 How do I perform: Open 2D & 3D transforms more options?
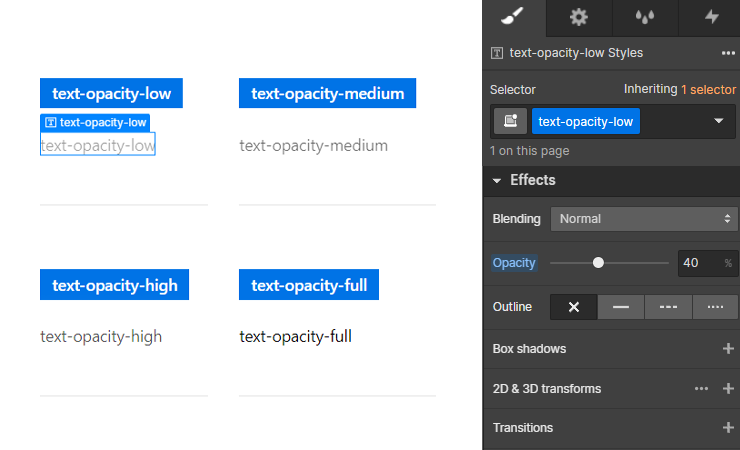(x=701, y=389)
